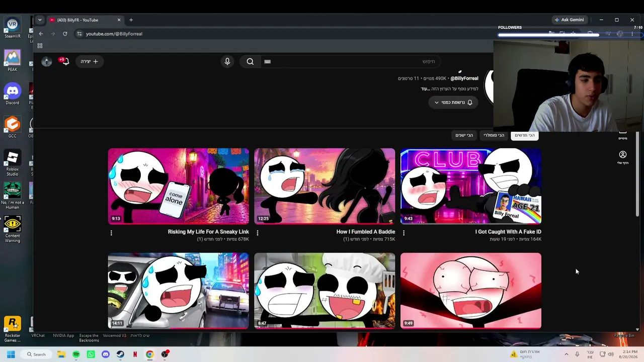The height and width of the screenshot is (362, 644).
Task: Switch to Chrome in the taskbar
Action: click(x=149, y=354)
